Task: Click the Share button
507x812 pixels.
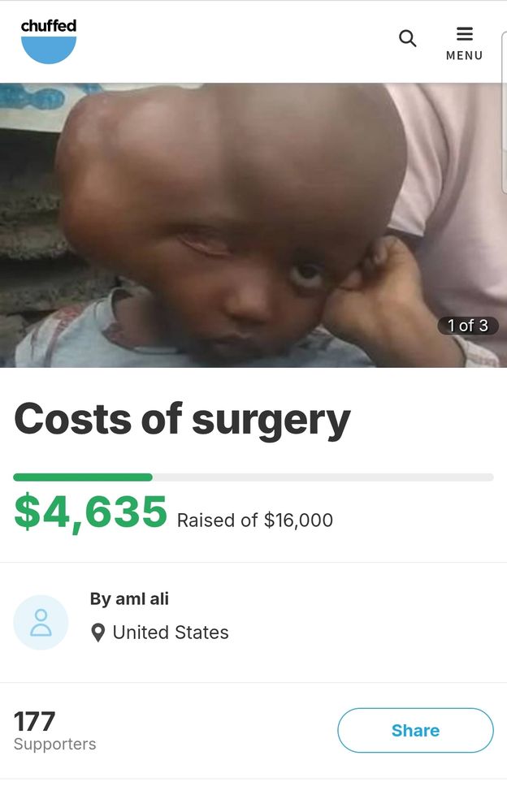Action: tap(415, 730)
